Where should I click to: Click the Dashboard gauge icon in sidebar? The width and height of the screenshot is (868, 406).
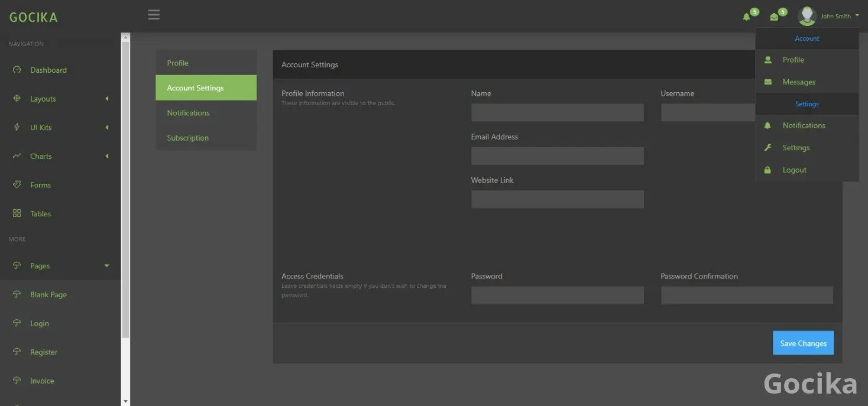17,70
